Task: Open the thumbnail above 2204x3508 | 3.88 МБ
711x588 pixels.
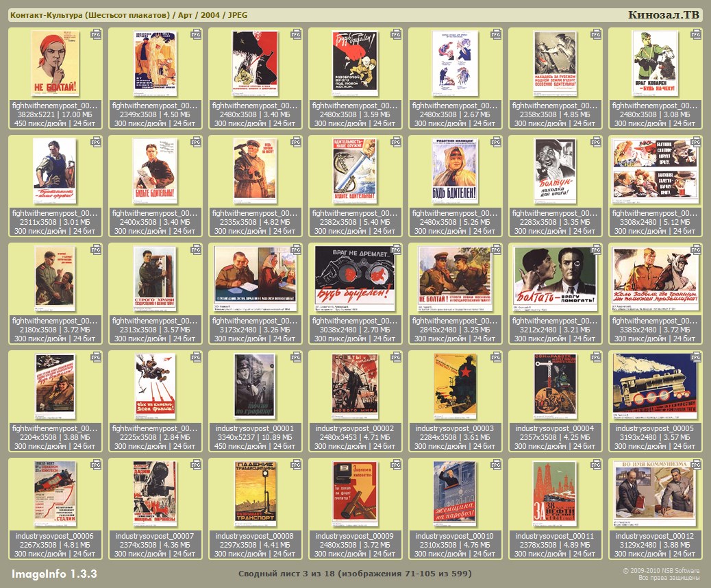Action: coord(55,386)
